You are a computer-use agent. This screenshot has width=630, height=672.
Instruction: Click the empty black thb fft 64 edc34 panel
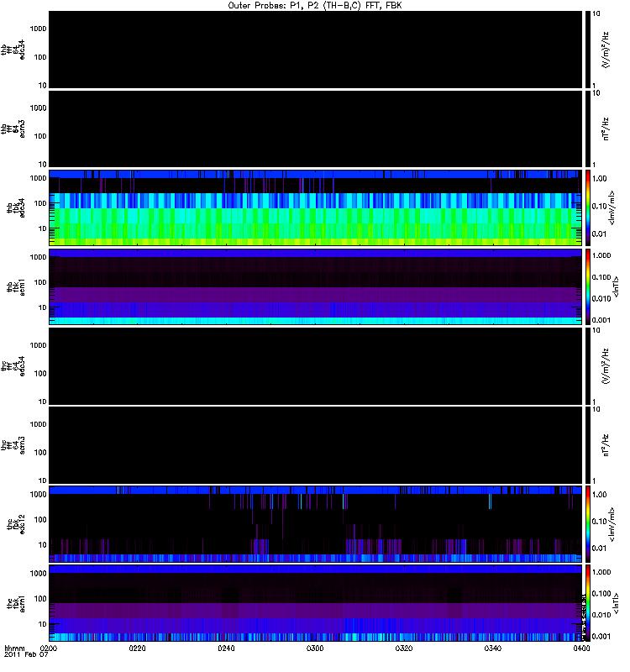tap(315, 50)
